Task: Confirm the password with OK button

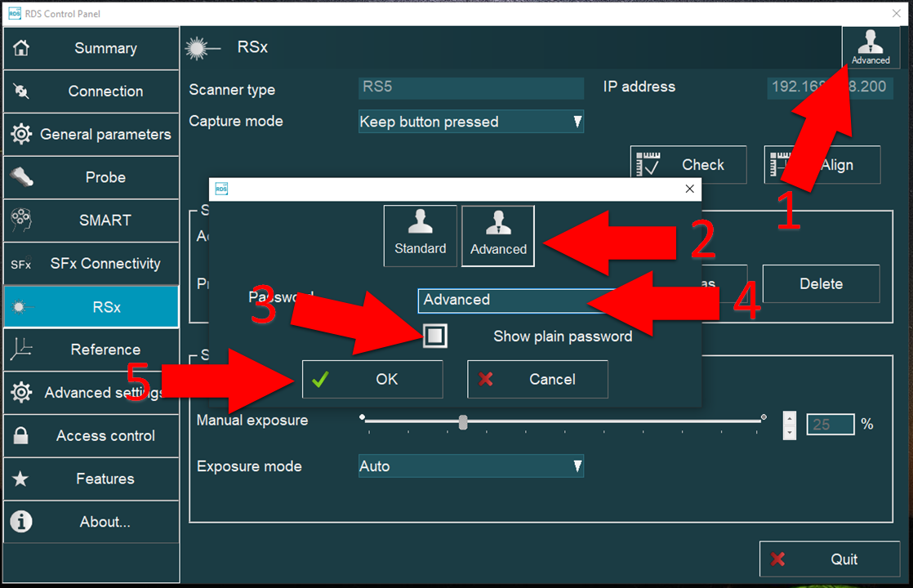Action: point(372,379)
